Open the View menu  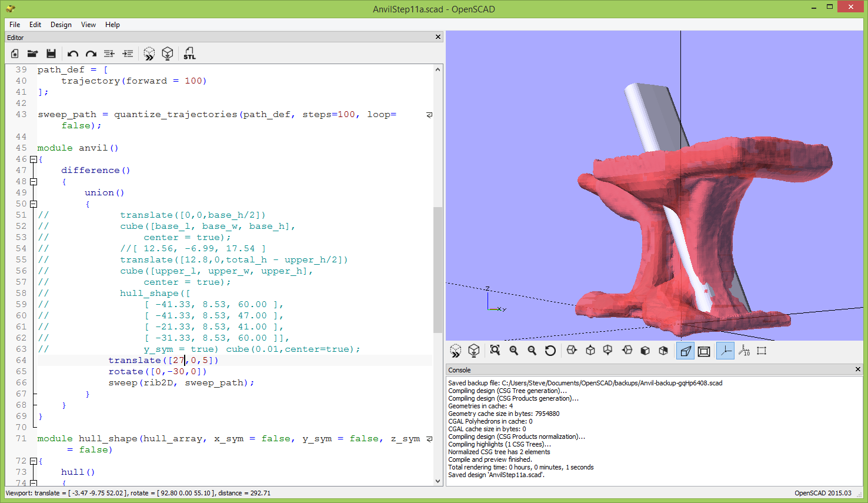point(89,25)
